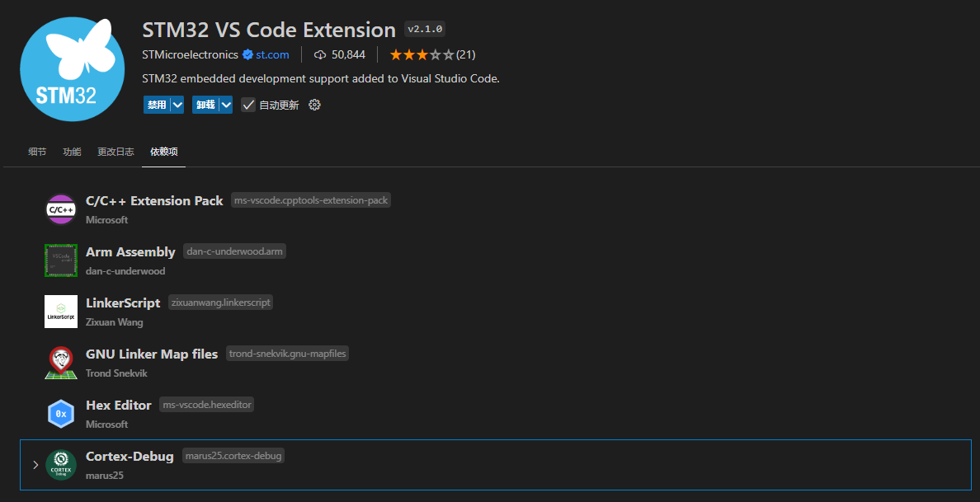Open the Cortex-Debug title text

(130, 457)
